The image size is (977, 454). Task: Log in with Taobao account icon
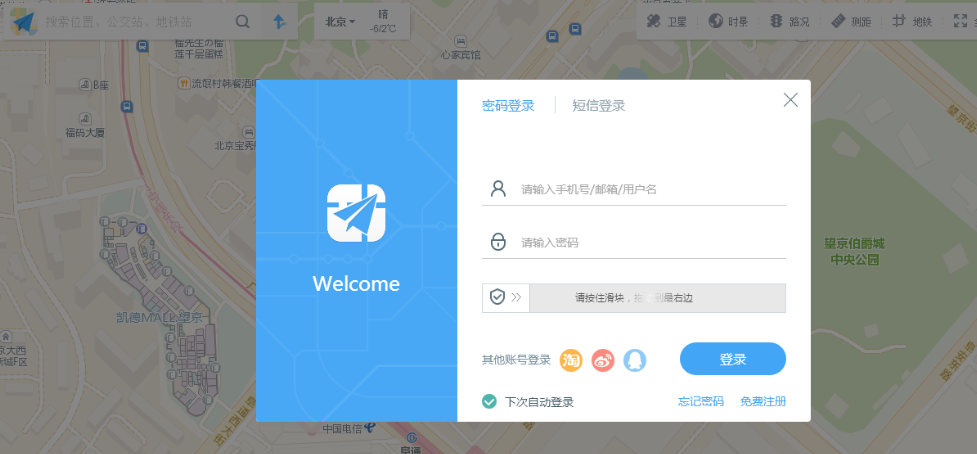click(571, 360)
